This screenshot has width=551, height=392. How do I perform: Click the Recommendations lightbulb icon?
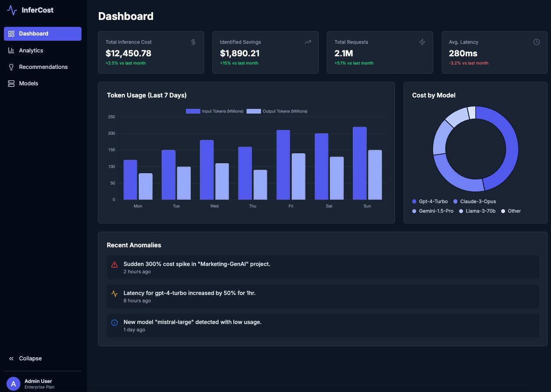(x=11, y=67)
